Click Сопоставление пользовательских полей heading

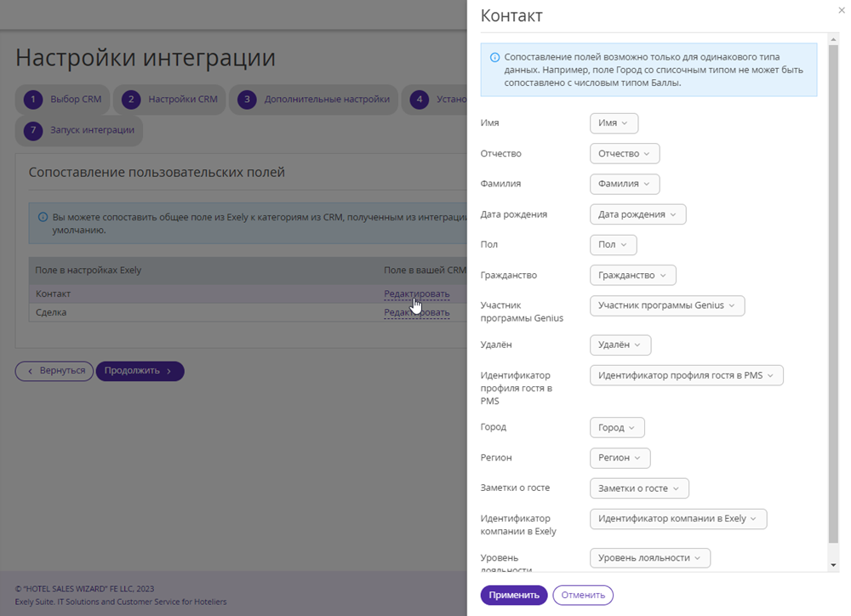point(157,173)
